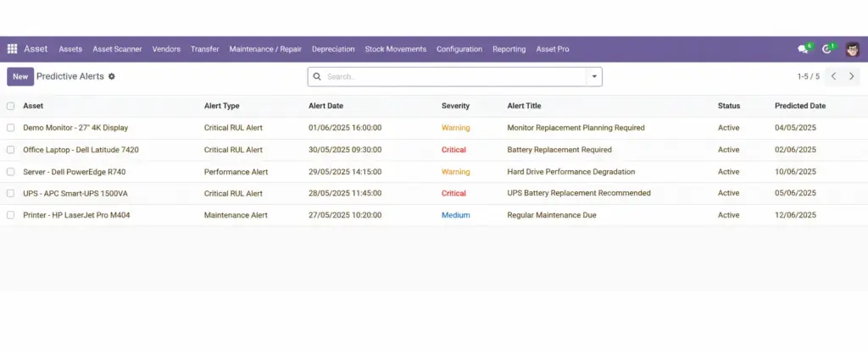Click Battery Replacement Required title
This screenshot has width=868, height=353.
click(559, 150)
